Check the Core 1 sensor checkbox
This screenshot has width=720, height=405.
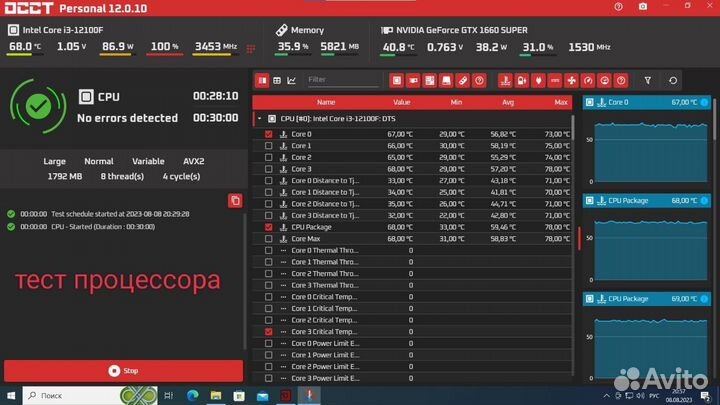click(x=269, y=146)
